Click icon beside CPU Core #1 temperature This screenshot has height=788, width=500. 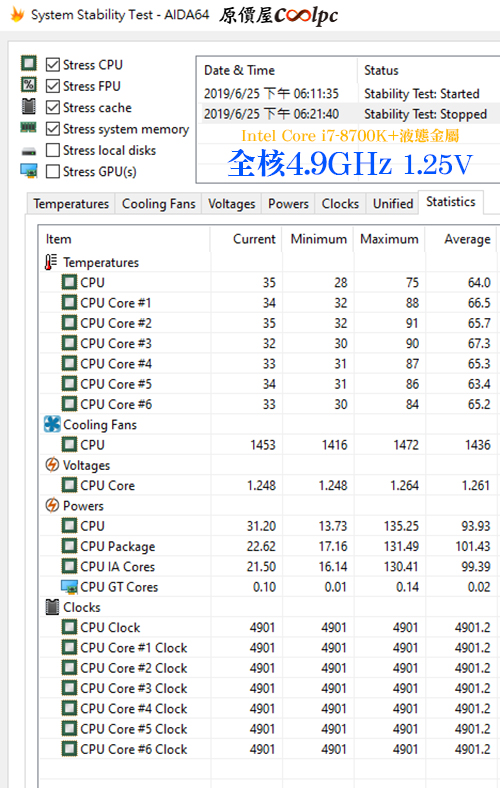pos(69,303)
